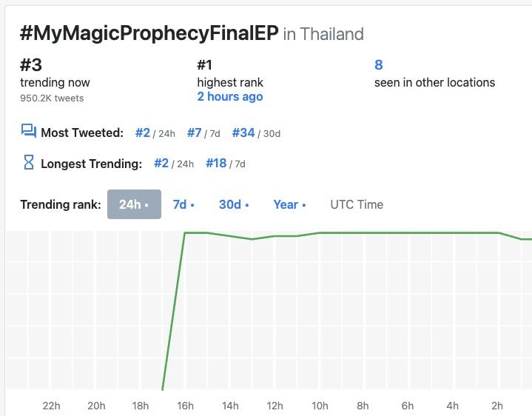Click Most Tweeted #34 30d rank link
Screen dimensions: 532x416
tap(243, 132)
